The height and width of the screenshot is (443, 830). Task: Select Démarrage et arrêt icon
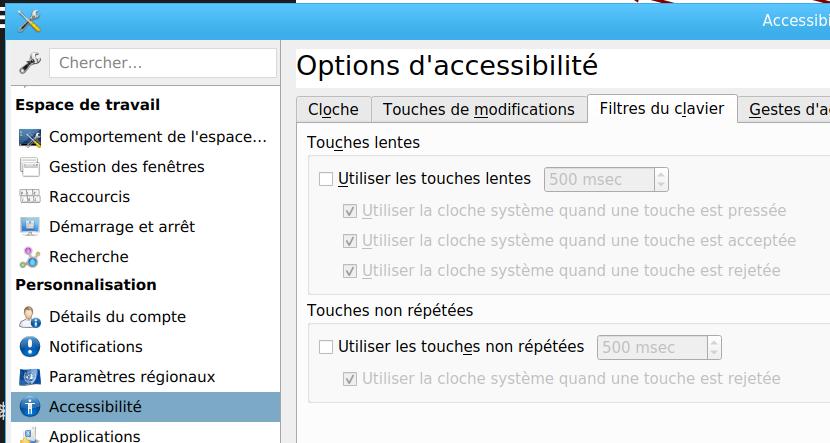tap(30, 227)
